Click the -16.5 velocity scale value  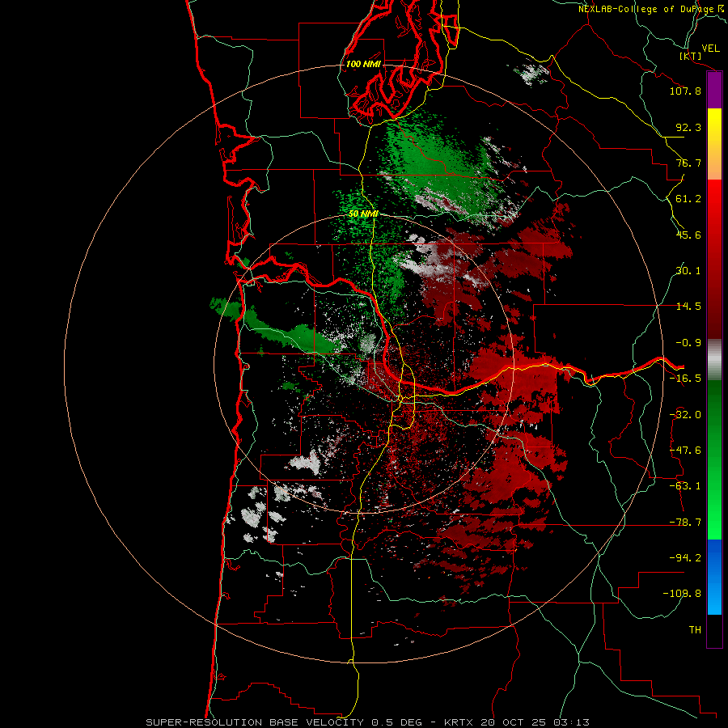click(685, 379)
